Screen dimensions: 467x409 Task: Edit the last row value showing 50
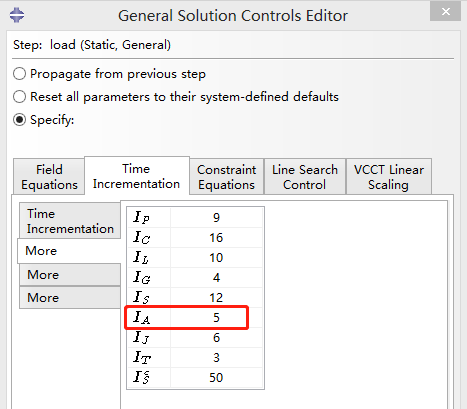coord(216,378)
